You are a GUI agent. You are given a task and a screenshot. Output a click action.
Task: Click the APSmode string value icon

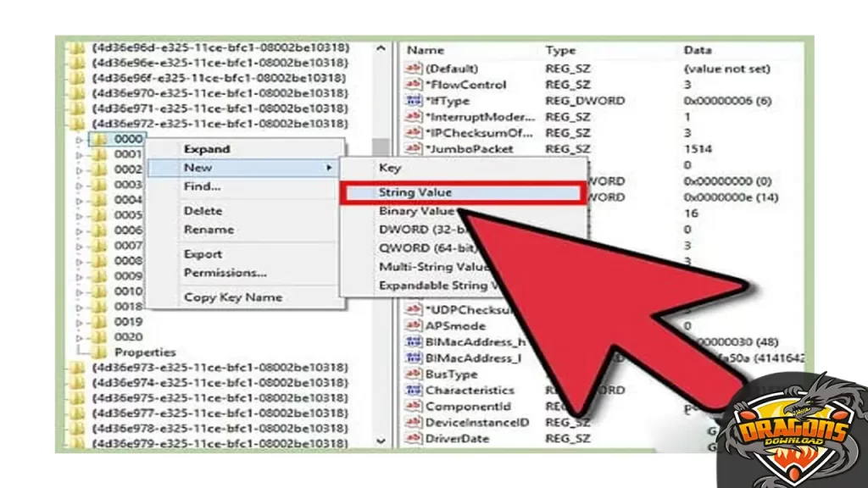tap(413, 326)
